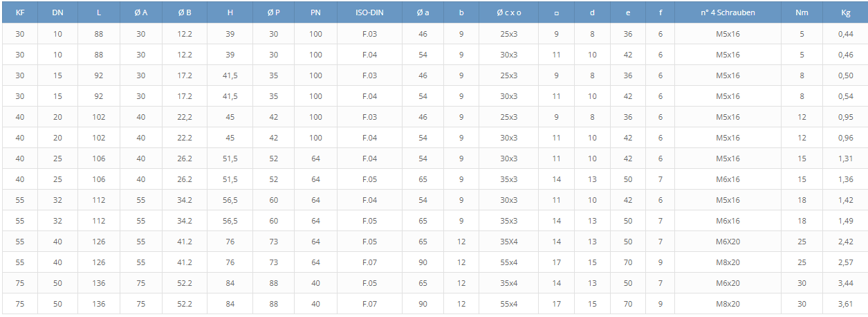Click the Ø A column header
Screen dimensions: 868x317
coord(141,12)
